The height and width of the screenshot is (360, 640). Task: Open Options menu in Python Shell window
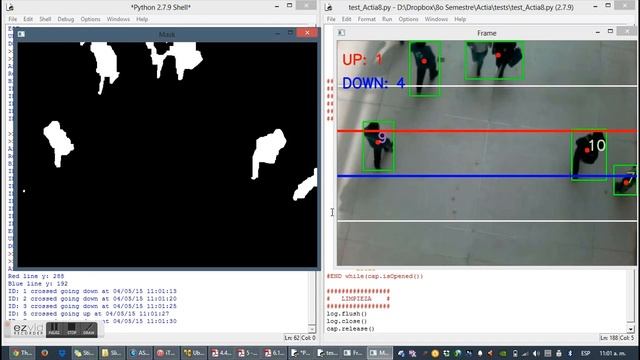click(x=90, y=19)
